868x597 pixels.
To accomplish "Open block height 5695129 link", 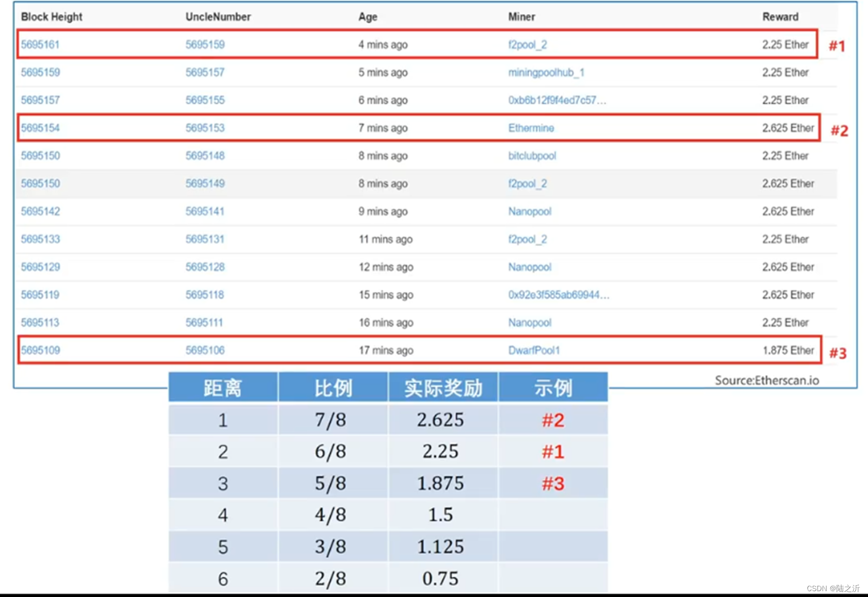I will pos(40,267).
